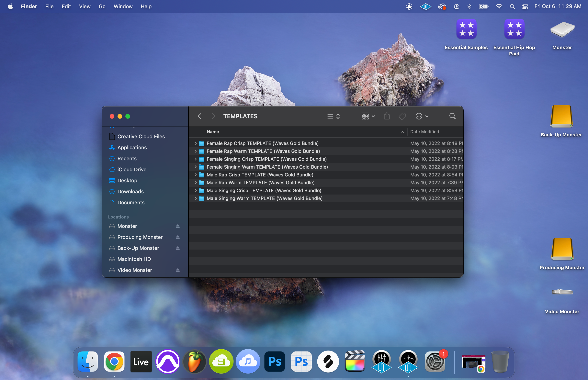Image resolution: width=588 pixels, height=380 pixels.
Task: Click the Edit Tags icon in toolbar
Action: tap(402, 116)
